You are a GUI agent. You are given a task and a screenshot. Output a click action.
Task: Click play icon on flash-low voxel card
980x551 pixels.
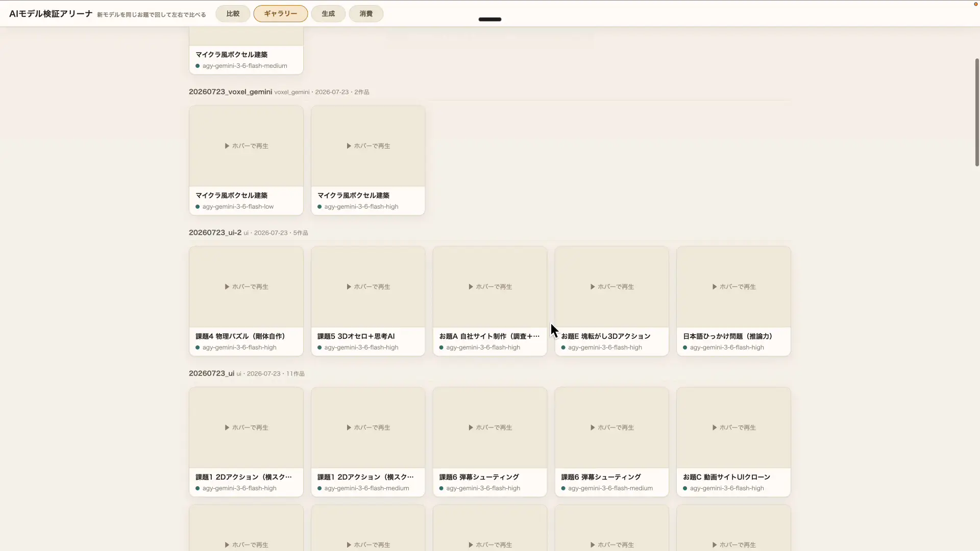(x=227, y=146)
